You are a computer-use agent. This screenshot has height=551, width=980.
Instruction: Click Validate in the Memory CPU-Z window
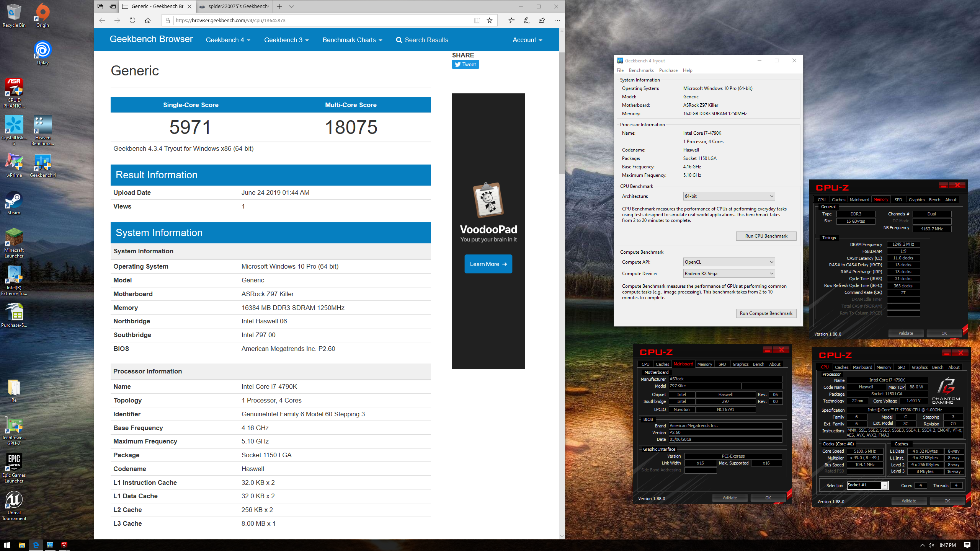(x=906, y=333)
